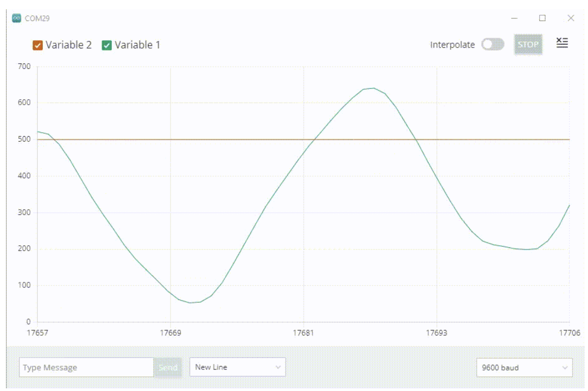Click the 17669 x-axis label
The image size is (588, 391).
(171, 333)
